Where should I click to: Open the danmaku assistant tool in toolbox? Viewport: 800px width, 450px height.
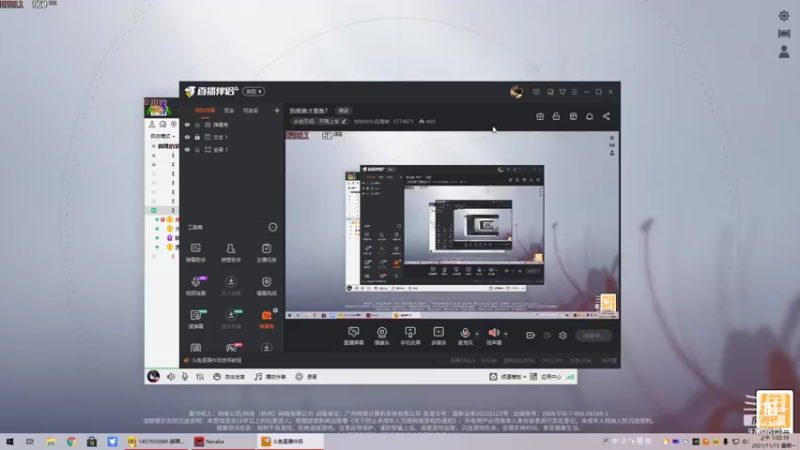(196, 252)
